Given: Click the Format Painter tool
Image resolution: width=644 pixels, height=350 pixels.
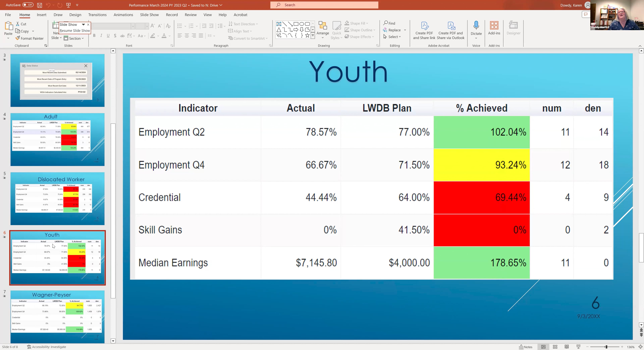Looking at the screenshot, I should tap(29, 38).
